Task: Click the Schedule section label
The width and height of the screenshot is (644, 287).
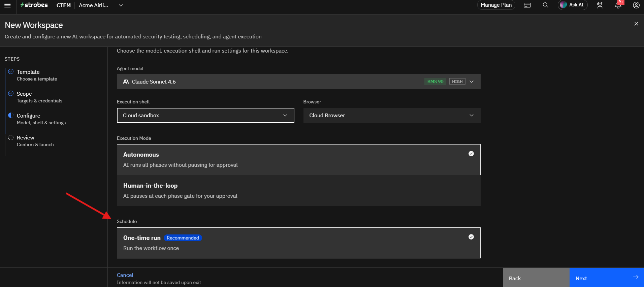Action: point(127,221)
